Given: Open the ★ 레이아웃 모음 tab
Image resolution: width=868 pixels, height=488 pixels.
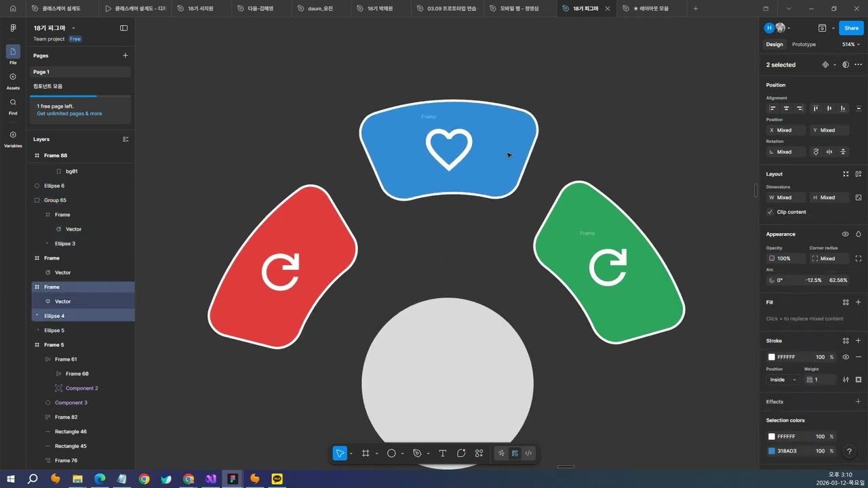Looking at the screenshot, I should point(650,9).
